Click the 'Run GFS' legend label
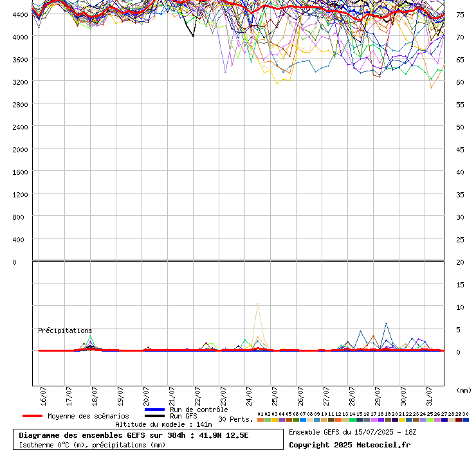The height and width of the screenshot is (450, 476). tap(183, 417)
